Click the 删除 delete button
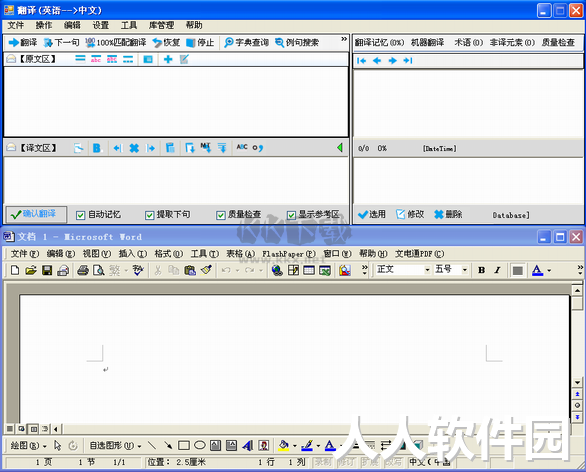The height and width of the screenshot is (472, 586). point(448,214)
